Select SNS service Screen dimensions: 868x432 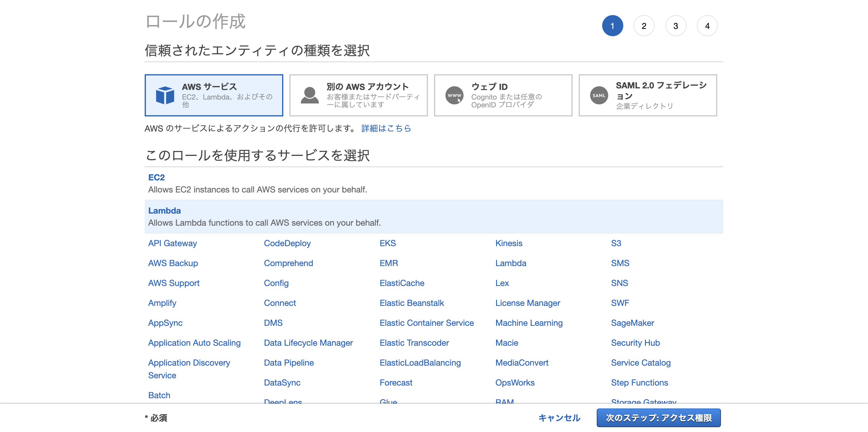620,283
